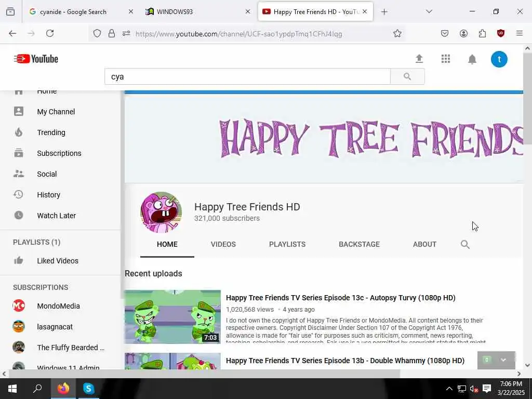Screen dimensions: 532x399
Task: Open the Autopsy Turvy video thumbnail
Action: click(172, 316)
